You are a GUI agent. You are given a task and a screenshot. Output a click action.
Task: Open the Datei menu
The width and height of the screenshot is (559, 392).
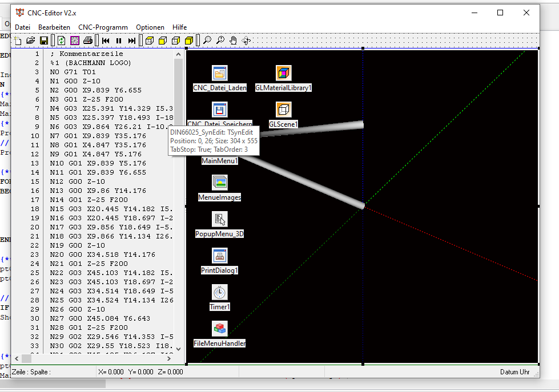(x=22, y=27)
